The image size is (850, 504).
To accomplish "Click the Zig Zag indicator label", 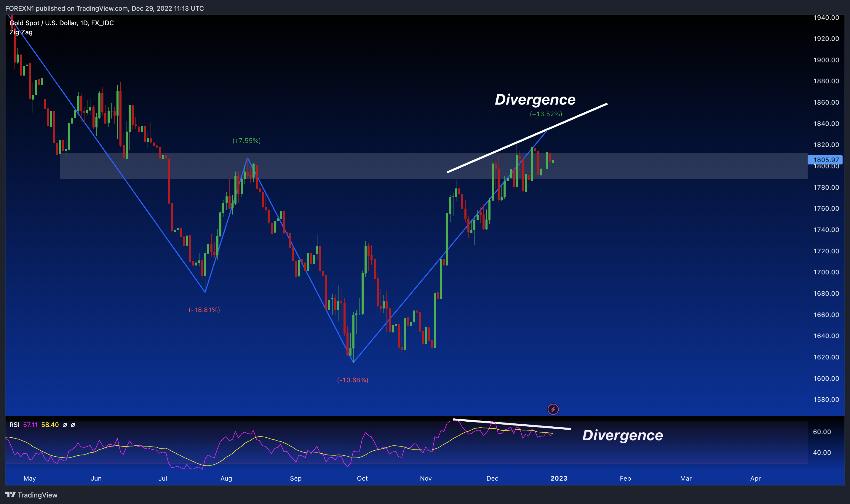I will pos(21,32).
